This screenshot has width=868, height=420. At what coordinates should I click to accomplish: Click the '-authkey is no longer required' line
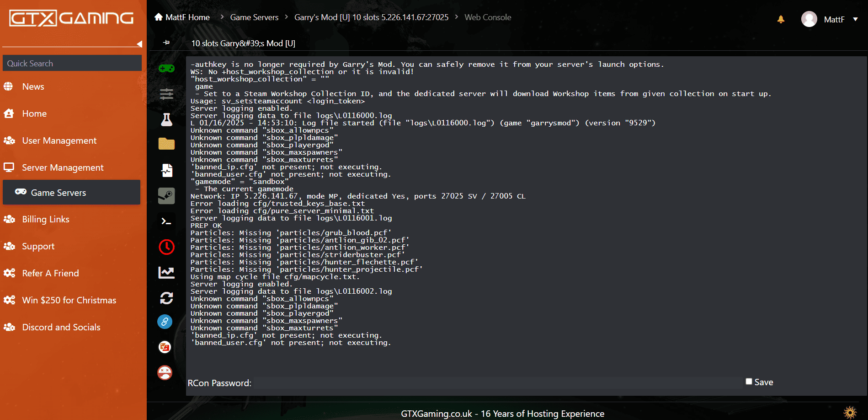(x=427, y=65)
